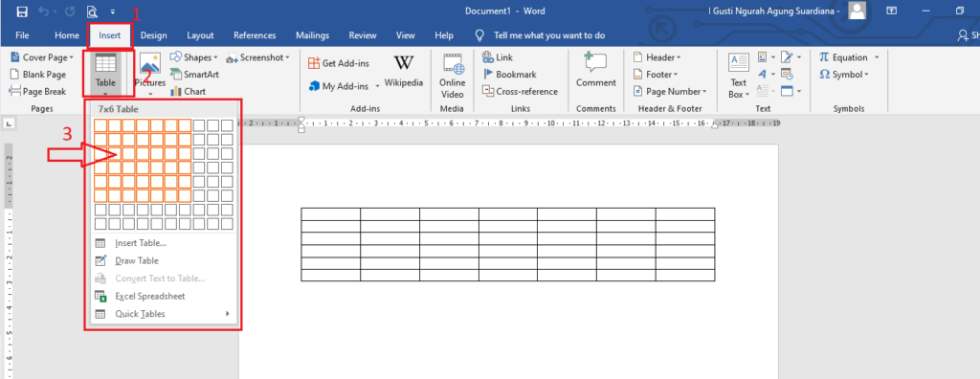Open the Quick Tables submenu
This screenshot has width=980, height=379.
pos(163,314)
